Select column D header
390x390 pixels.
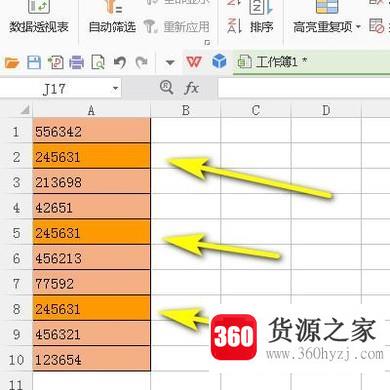(326, 110)
